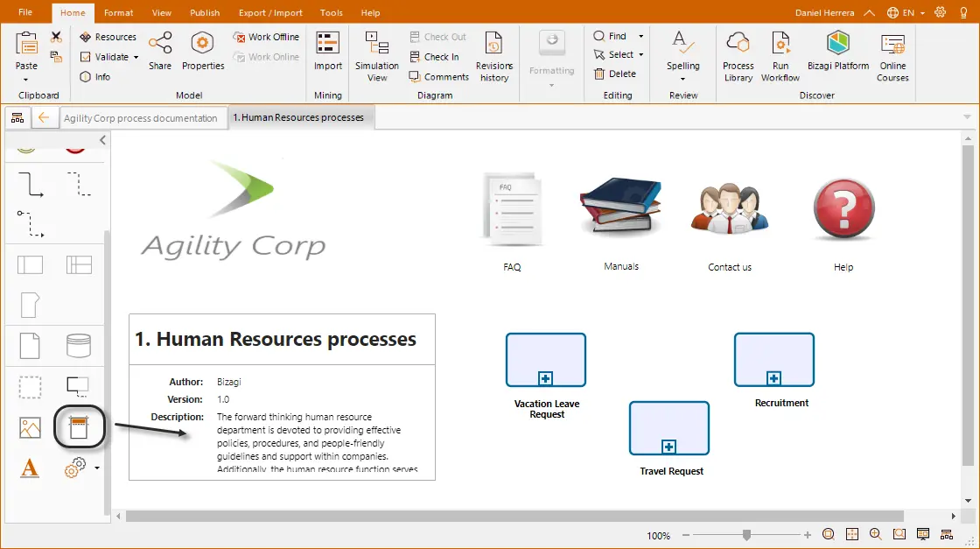Image resolution: width=980 pixels, height=549 pixels.
Task: Open Simulation View
Action: click(x=377, y=56)
